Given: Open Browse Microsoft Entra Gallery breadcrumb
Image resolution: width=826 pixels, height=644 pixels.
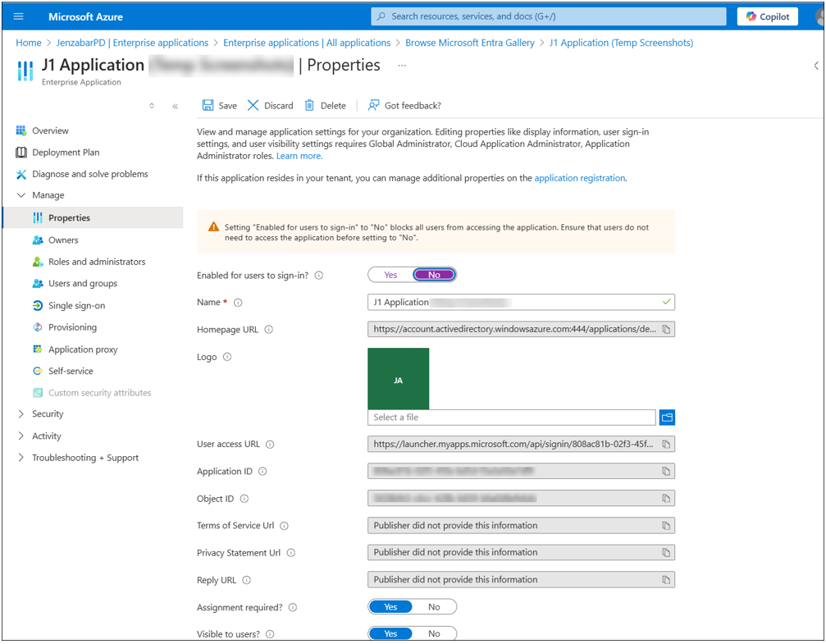Looking at the screenshot, I should [470, 43].
